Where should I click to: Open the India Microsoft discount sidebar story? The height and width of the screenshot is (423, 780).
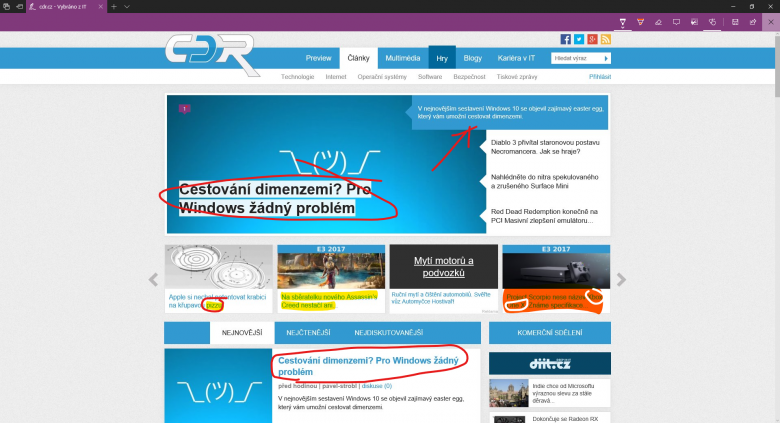550,393
